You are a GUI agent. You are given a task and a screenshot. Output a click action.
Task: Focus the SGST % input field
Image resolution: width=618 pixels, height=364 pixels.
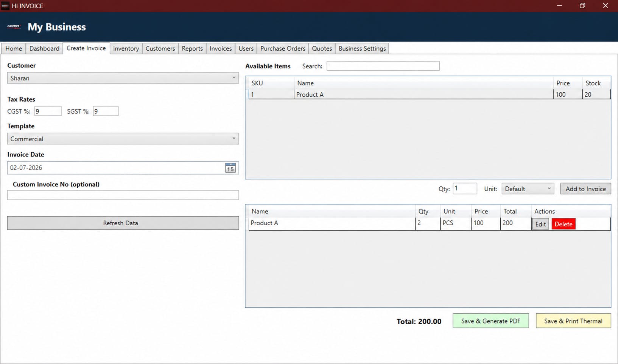[x=106, y=111]
